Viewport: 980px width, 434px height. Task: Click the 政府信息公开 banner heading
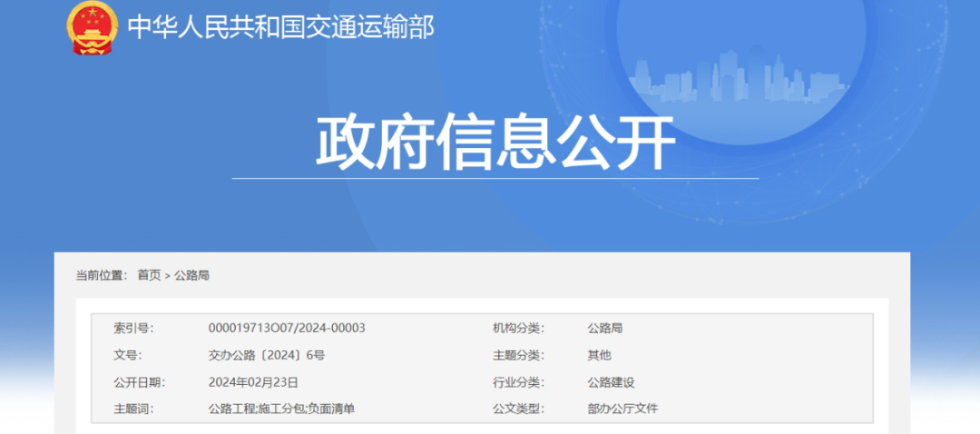[x=495, y=142]
